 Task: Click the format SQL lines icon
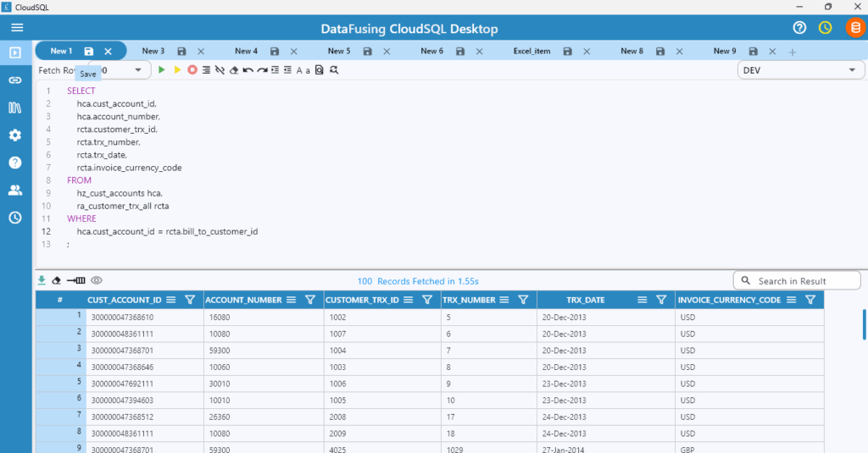(206, 69)
